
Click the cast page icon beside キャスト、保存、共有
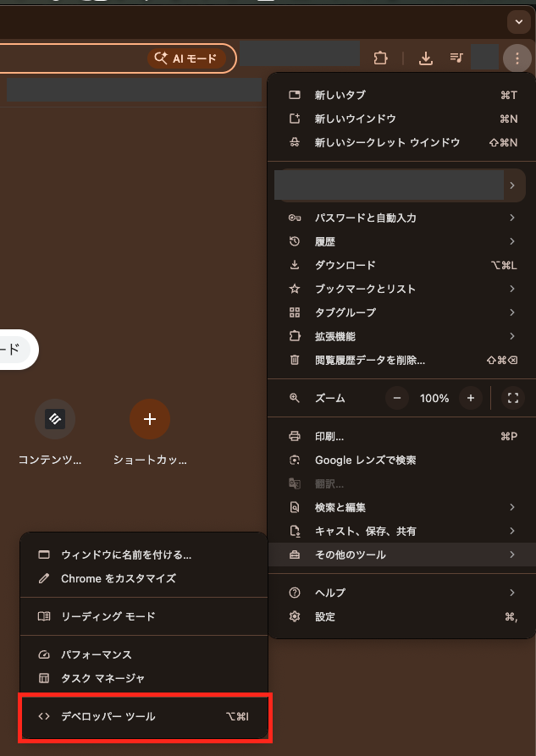[295, 532]
